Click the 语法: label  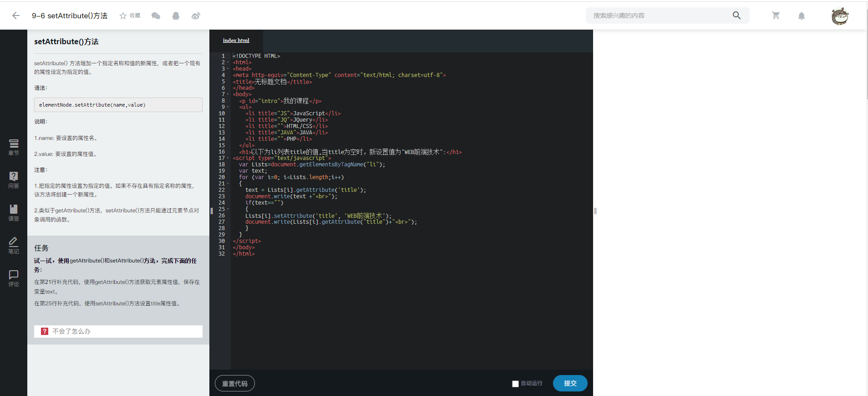pyautogui.click(x=41, y=88)
